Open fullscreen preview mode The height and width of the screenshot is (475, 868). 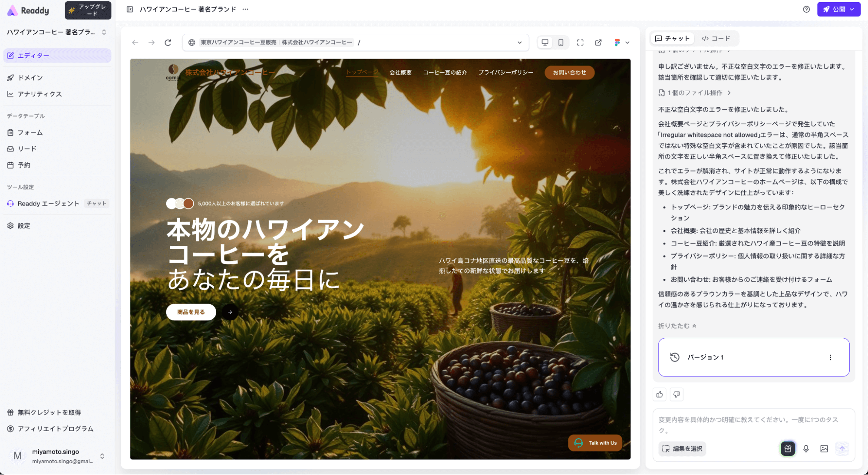coord(580,42)
